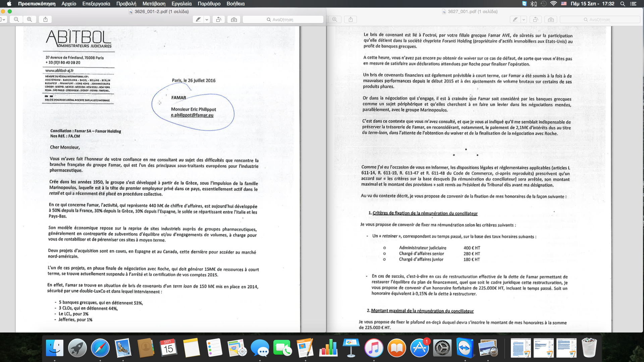Open System Preferences from the Dock

pyautogui.click(x=442, y=348)
